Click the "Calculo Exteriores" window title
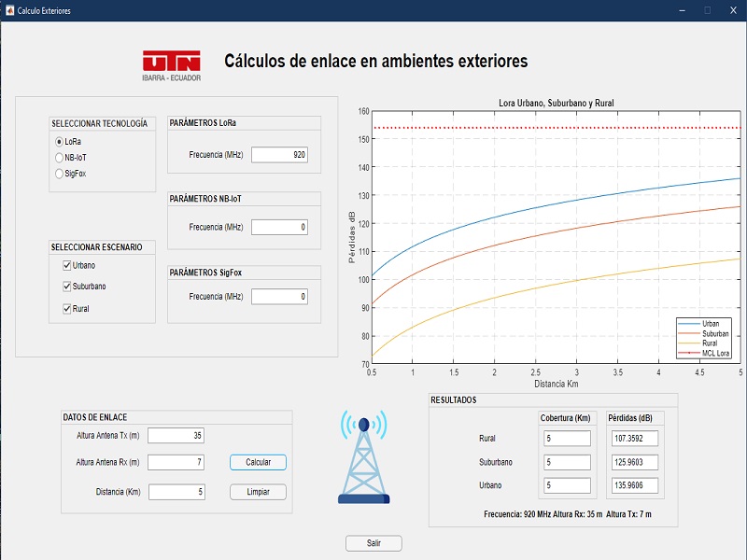Viewport: 747px width, 560px height. click(x=44, y=10)
